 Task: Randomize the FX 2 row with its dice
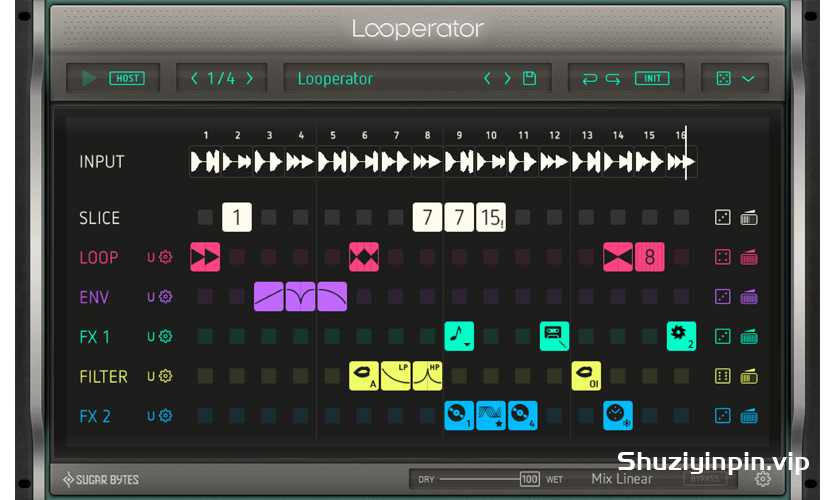[723, 415]
